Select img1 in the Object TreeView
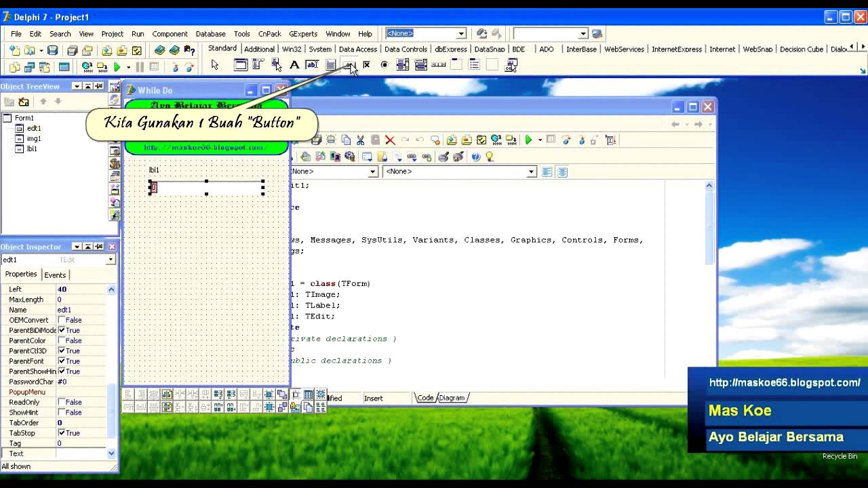This screenshot has width=868, height=488. [34, 138]
